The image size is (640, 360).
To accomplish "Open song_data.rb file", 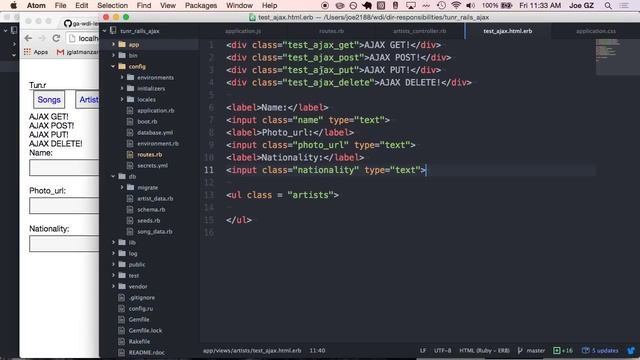I will [154, 231].
